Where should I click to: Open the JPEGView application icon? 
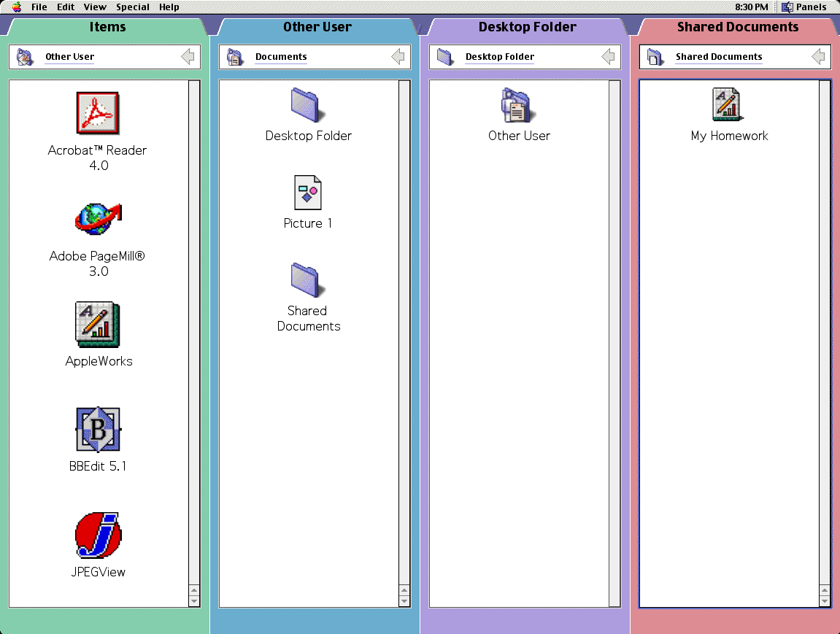(x=98, y=535)
